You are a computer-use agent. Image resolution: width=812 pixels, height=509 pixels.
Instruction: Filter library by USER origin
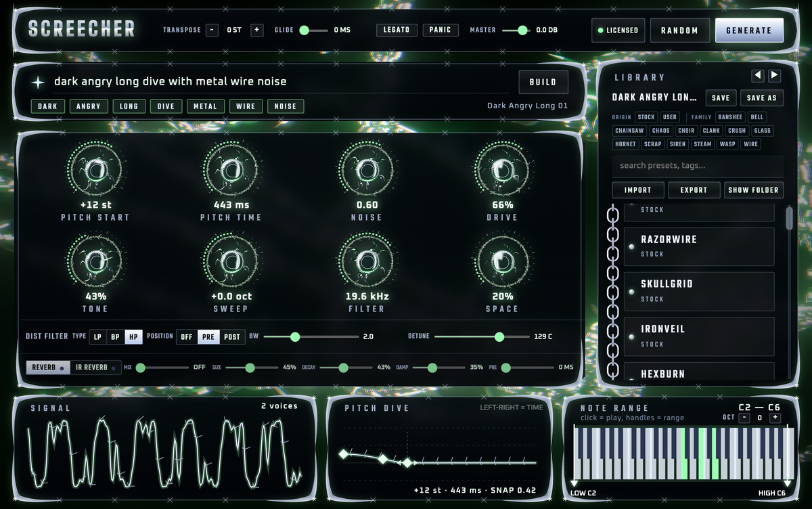pyautogui.click(x=669, y=117)
